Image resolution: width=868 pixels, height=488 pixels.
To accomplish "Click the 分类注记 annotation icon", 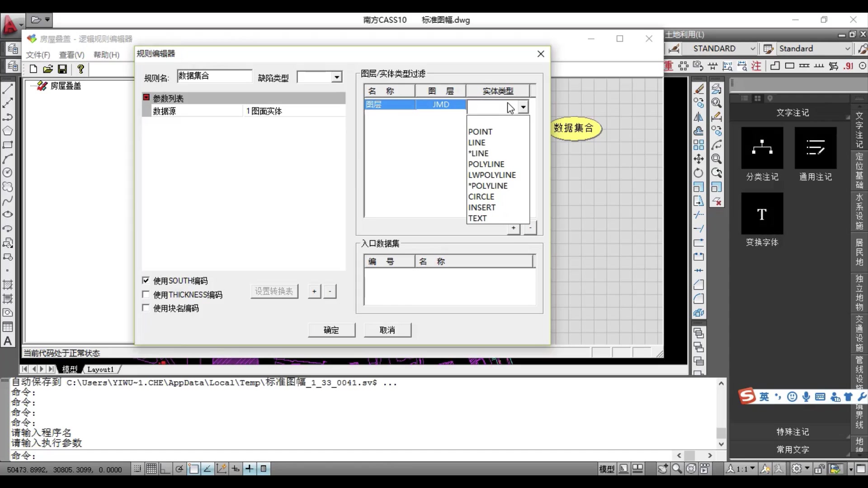I will [x=762, y=148].
